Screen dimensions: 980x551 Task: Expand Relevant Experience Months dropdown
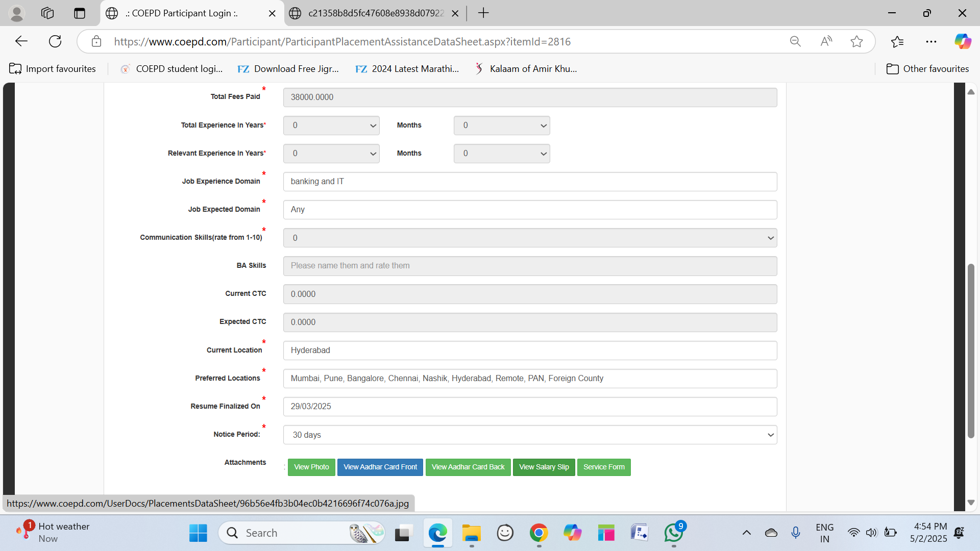click(502, 154)
